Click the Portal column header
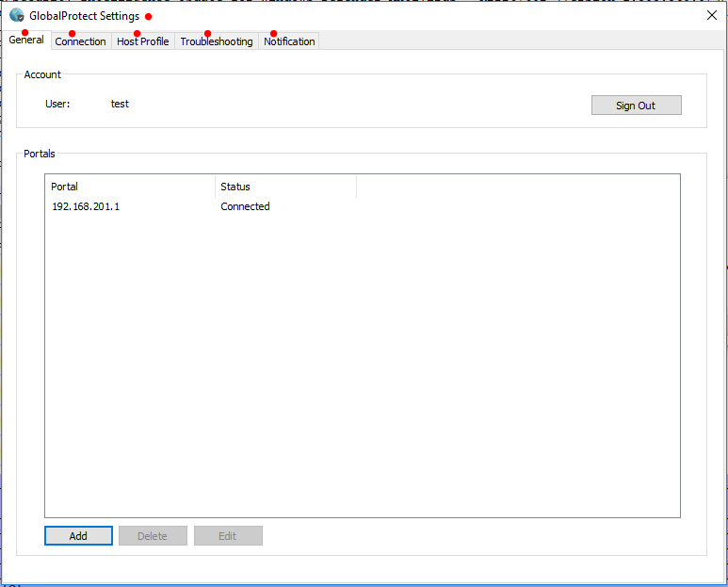 coord(131,187)
